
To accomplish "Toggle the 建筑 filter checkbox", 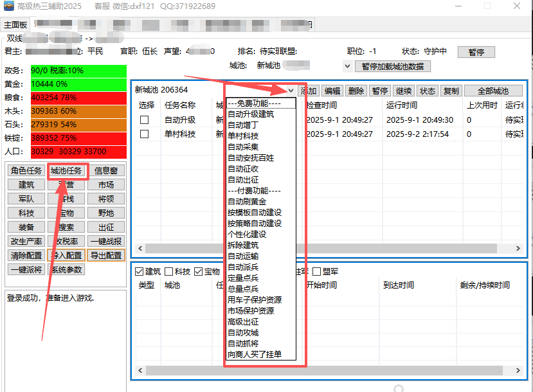I will pos(140,271).
